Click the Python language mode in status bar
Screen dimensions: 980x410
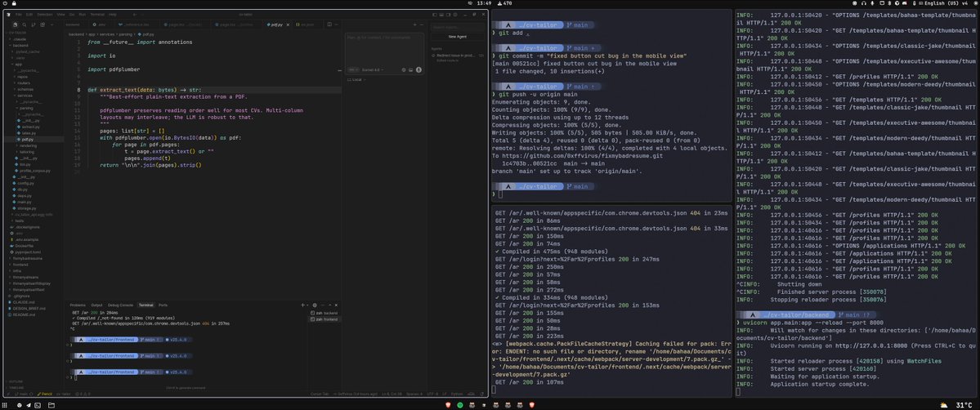click(x=456, y=394)
